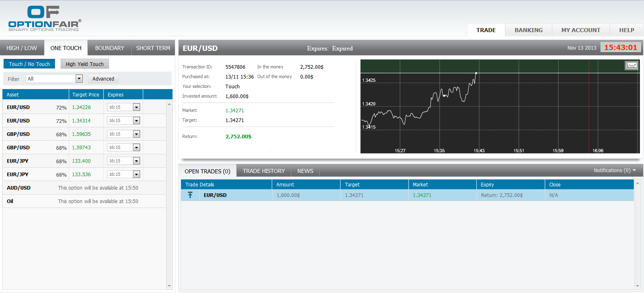This screenshot has width=644, height=293.
Task: Select the Touch / No Touch option type
Action: coord(29,64)
